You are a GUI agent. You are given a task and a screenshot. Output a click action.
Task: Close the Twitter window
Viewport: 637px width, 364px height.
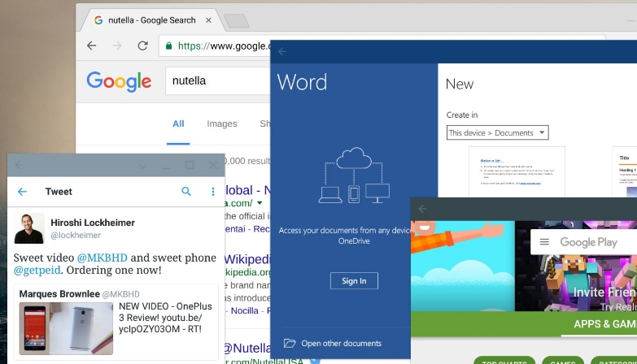pos(213,165)
